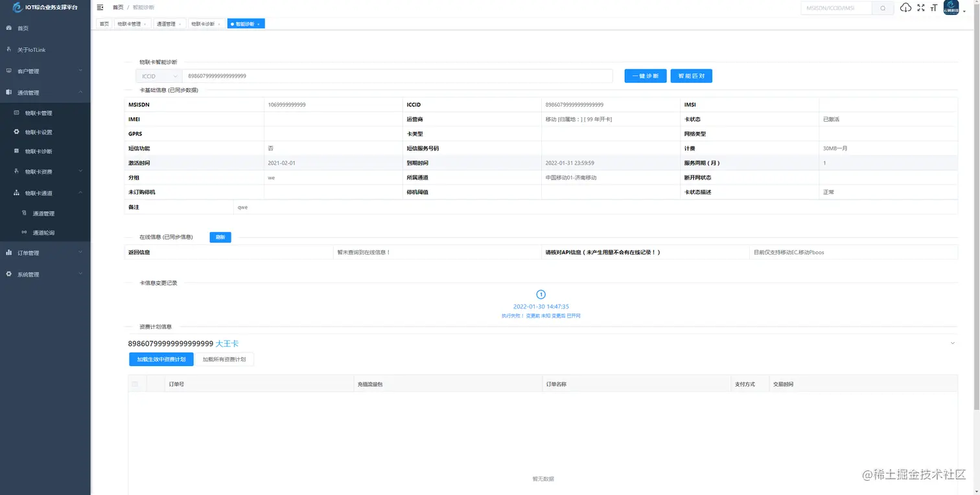The height and width of the screenshot is (495, 980).
Task: Click the 30MB一月 billing value
Action: 835,148
